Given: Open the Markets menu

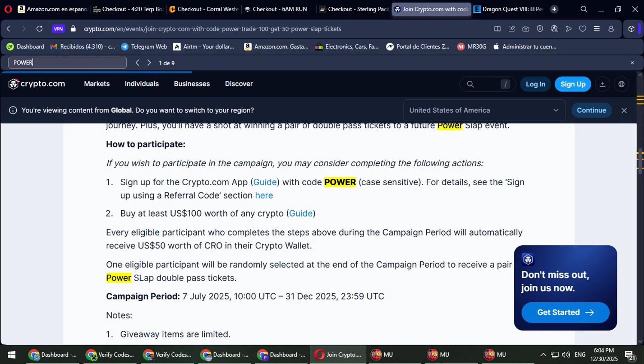Looking at the screenshot, I should pos(97,84).
